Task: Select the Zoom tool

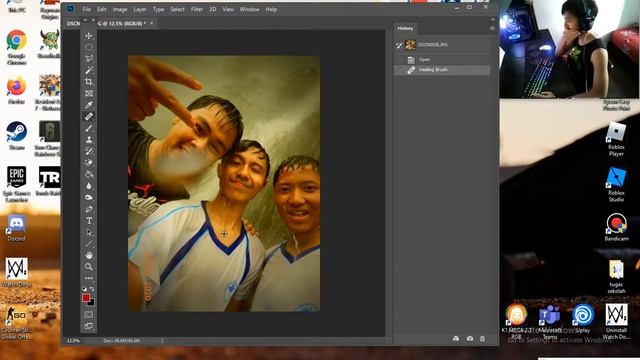Action: [x=89, y=267]
